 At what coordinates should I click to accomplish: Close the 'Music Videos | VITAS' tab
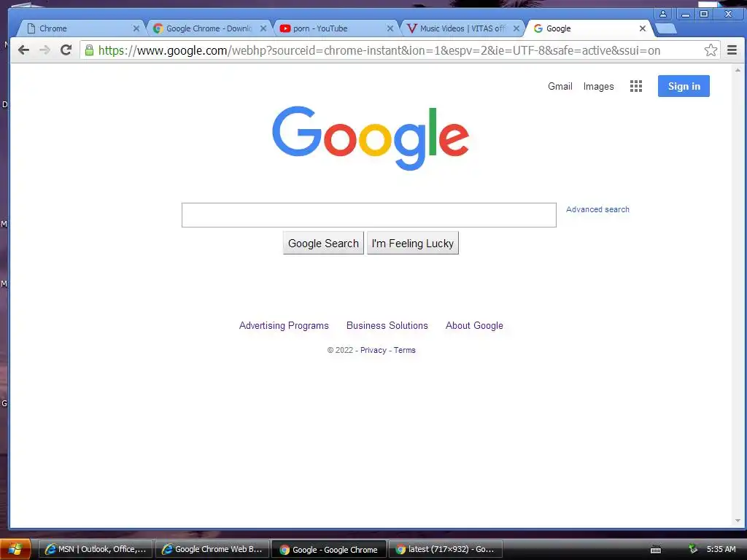pos(516,28)
